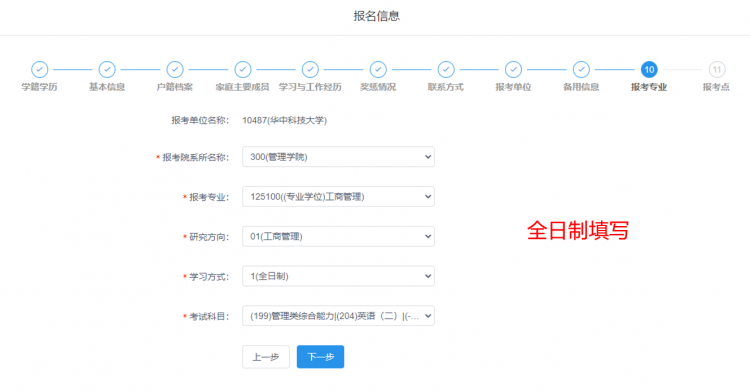Expand the 考试科目 dropdown
This screenshot has width=750, height=391.
(x=338, y=315)
